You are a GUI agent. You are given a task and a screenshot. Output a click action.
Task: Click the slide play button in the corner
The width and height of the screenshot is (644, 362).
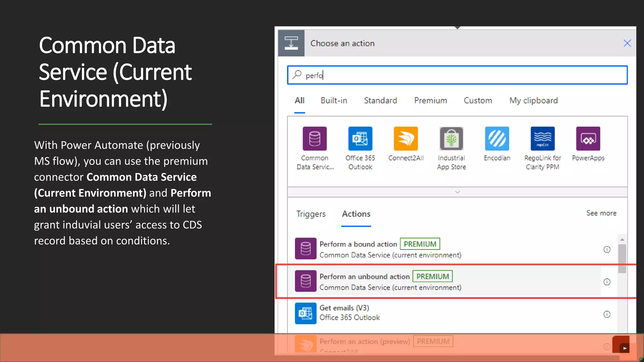pyautogui.click(x=625, y=348)
